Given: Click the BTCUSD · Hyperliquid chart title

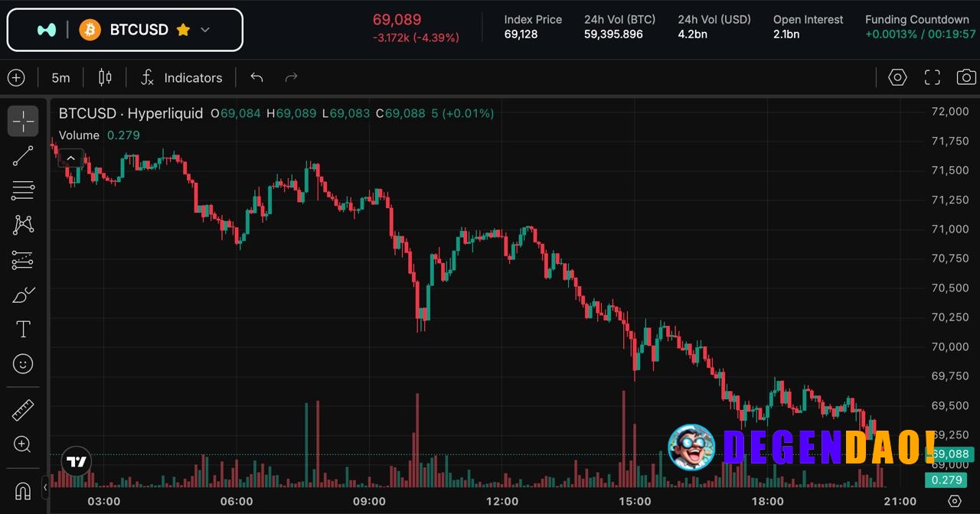Looking at the screenshot, I should [131, 113].
